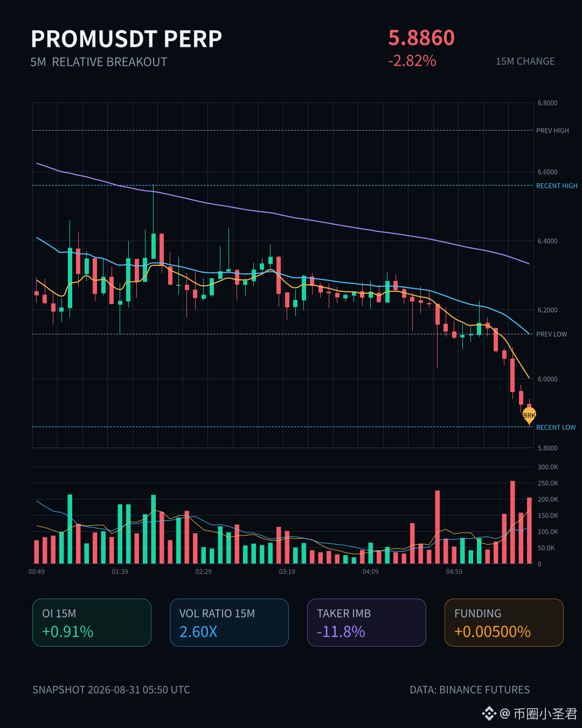Click the 250.0K volume axis label
Screen dimensions: 582x728
pos(548,483)
